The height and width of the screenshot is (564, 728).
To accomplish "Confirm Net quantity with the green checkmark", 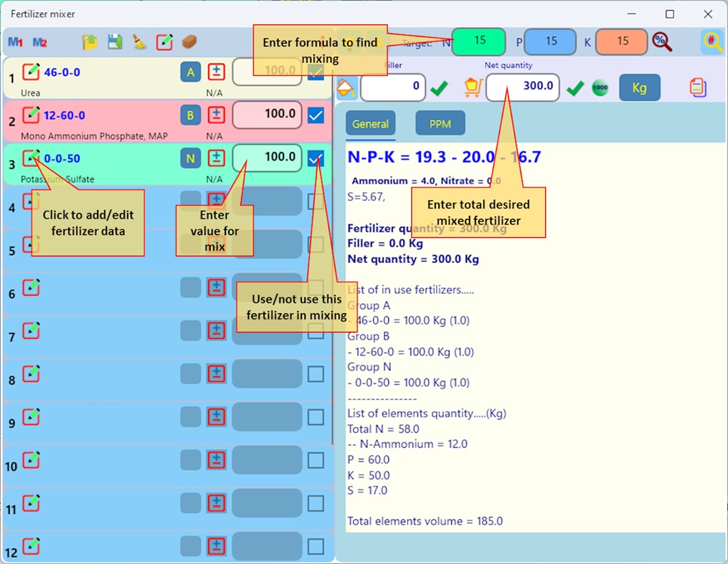I will click(x=575, y=87).
